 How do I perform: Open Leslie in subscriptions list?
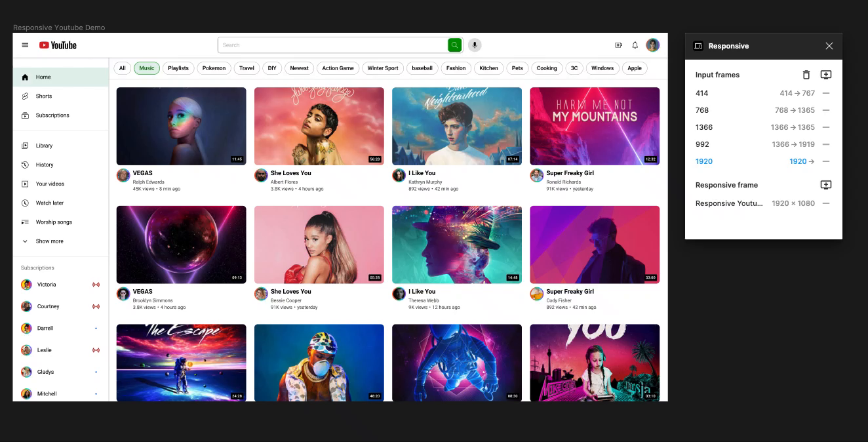pyautogui.click(x=60, y=350)
